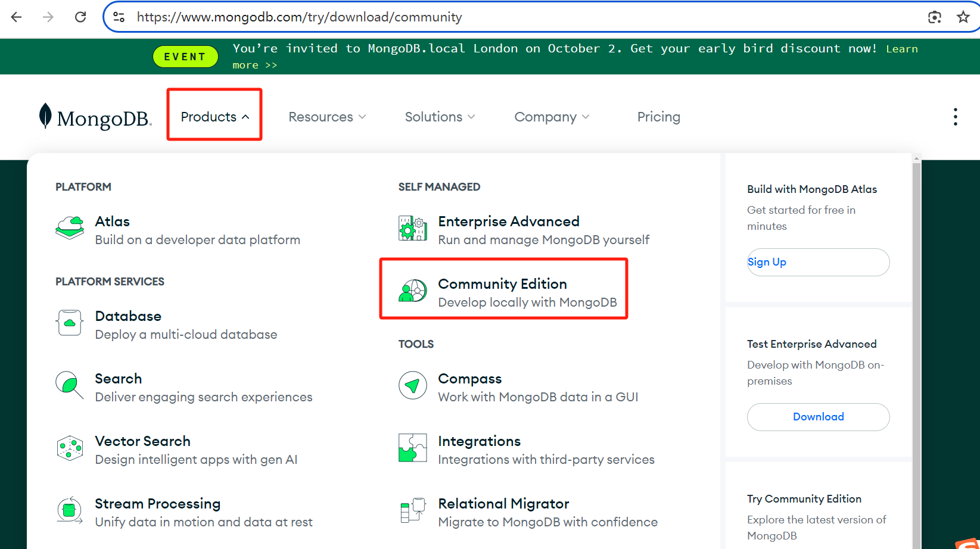Click the Enterprise Advanced gear icon
The image size is (980, 549).
pos(413,228)
